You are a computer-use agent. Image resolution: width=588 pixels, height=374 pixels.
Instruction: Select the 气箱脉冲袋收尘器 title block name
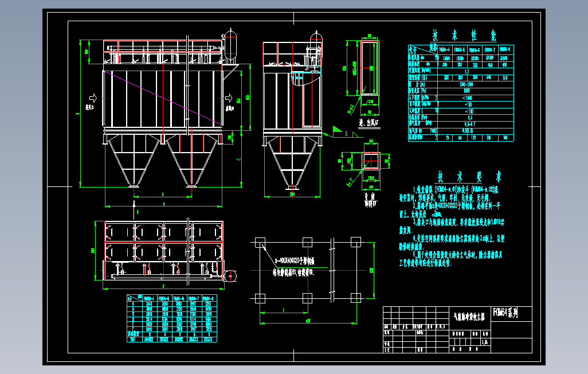[469, 317]
